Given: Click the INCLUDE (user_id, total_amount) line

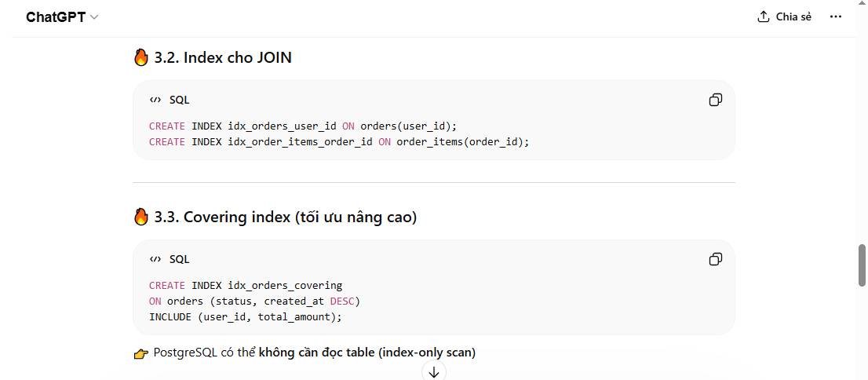Looking at the screenshot, I should click(246, 317).
